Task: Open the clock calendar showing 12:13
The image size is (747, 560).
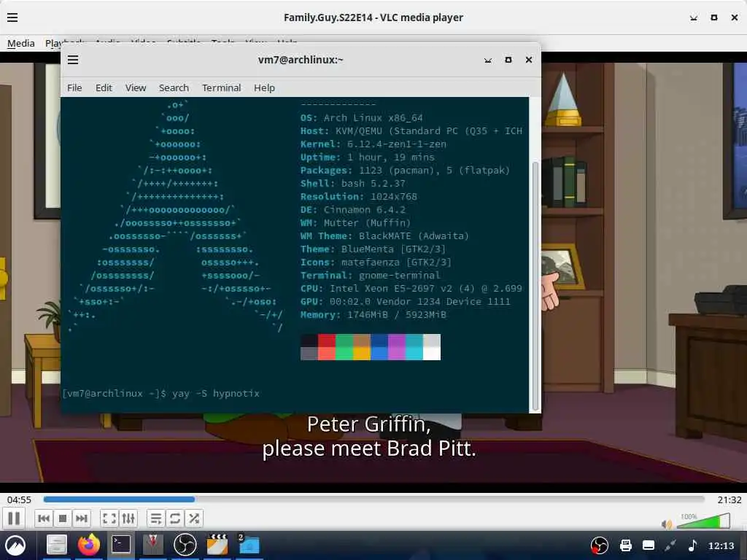Action: (721, 545)
